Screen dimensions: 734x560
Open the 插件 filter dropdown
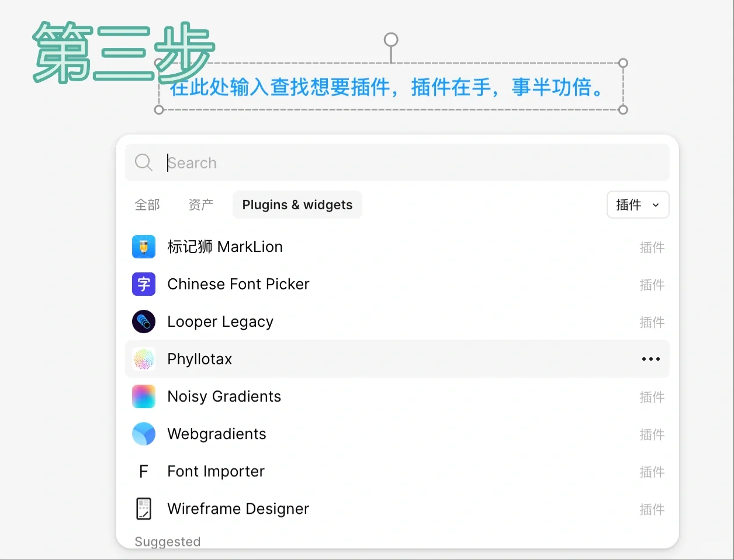(638, 205)
